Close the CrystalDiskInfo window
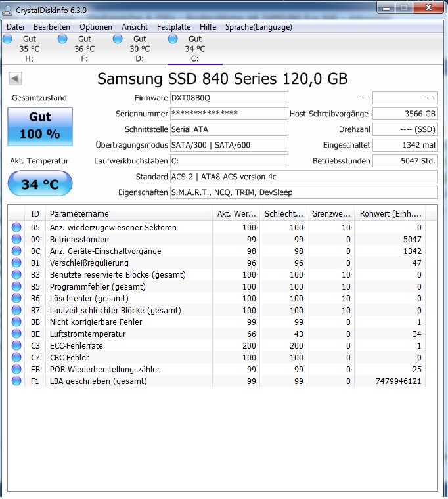 point(428,7)
